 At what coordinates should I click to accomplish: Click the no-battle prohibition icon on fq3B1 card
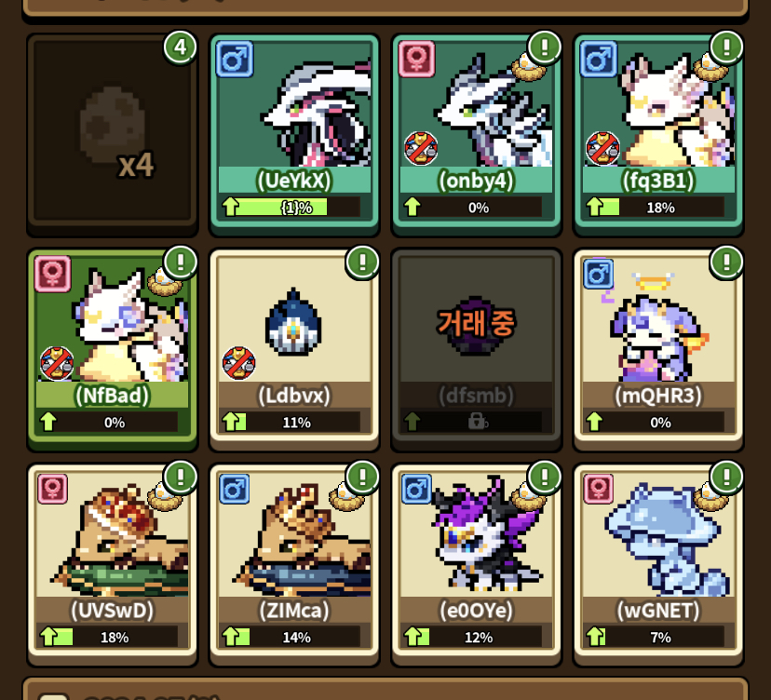(x=602, y=148)
